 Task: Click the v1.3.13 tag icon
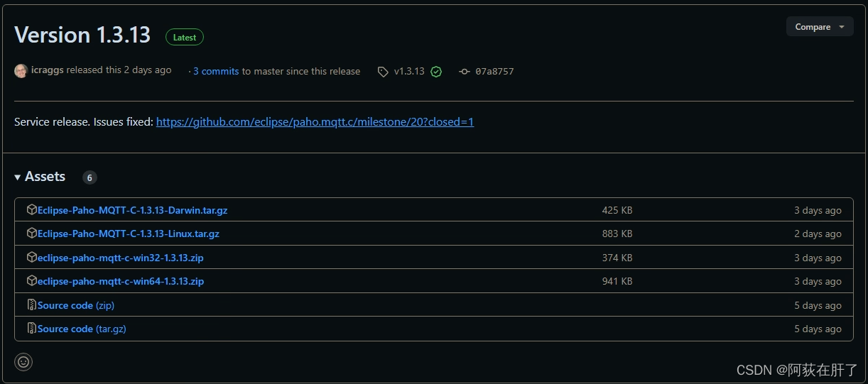pyautogui.click(x=383, y=72)
